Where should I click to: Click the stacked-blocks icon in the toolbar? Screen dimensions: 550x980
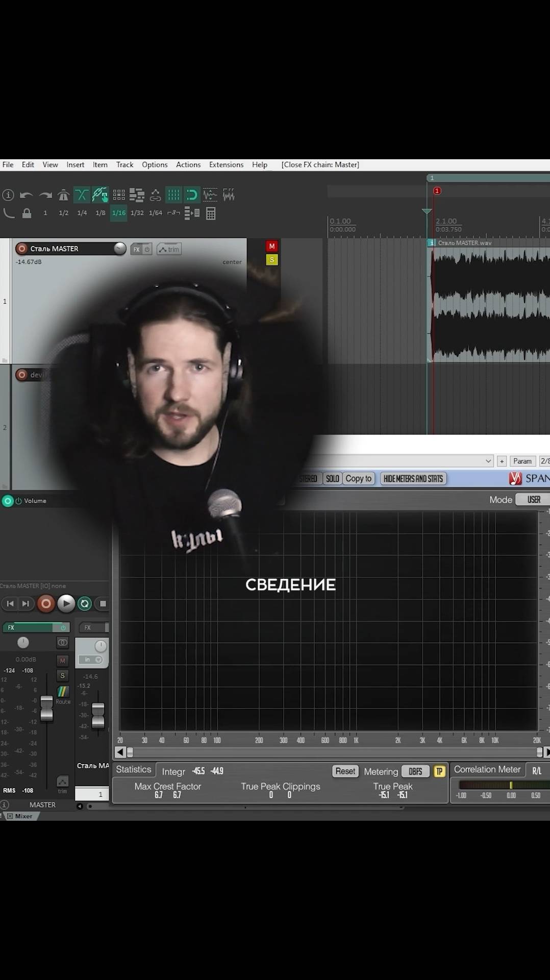(137, 194)
